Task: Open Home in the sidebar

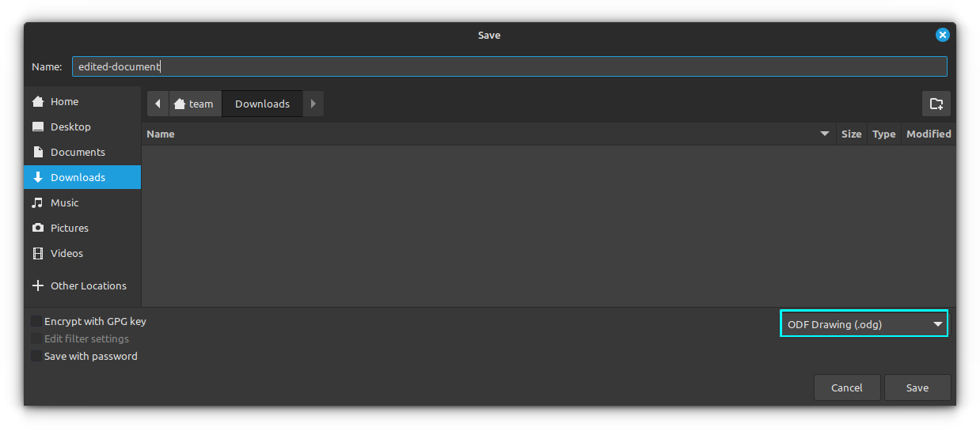Action: pyautogui.click(x=64, y=101)
